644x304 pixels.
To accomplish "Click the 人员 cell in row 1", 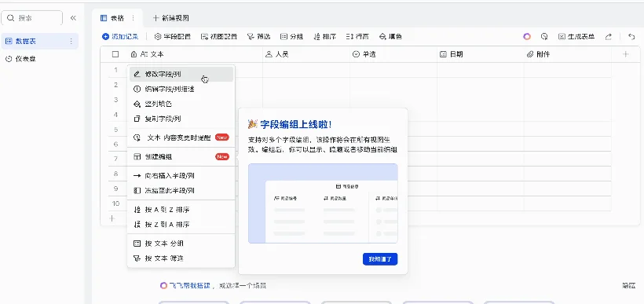I will click(306, 70).
